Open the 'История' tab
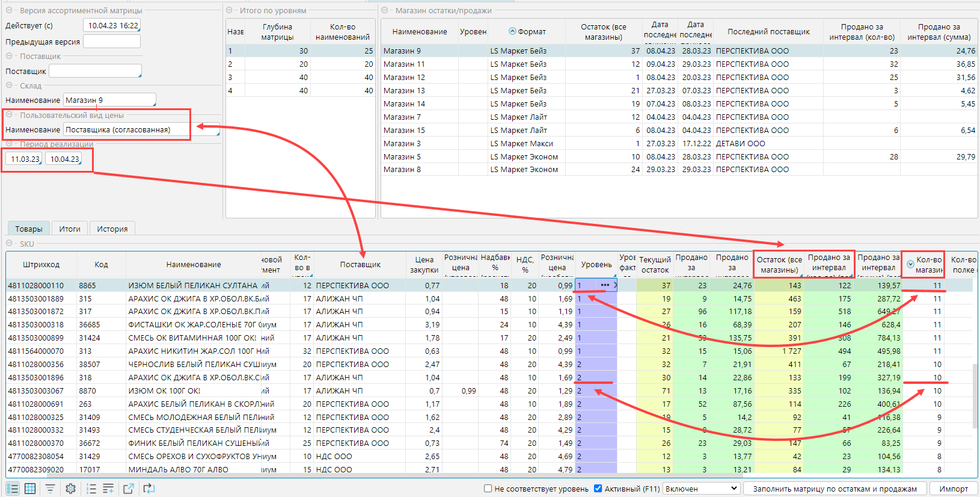Image resolution: width=980 pixels, height=497 pixels. [x=112, y=229]
